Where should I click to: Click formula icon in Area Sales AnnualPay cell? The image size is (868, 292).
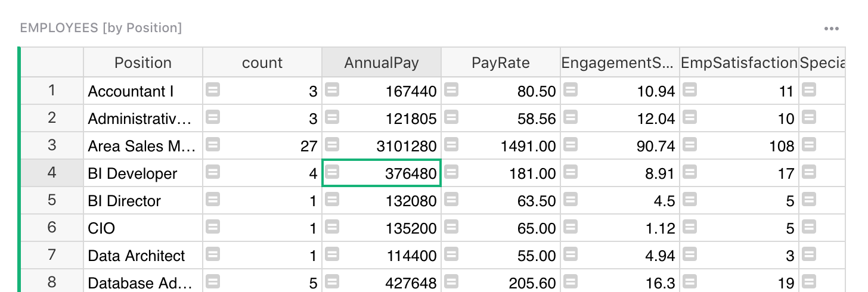point(332,145)
